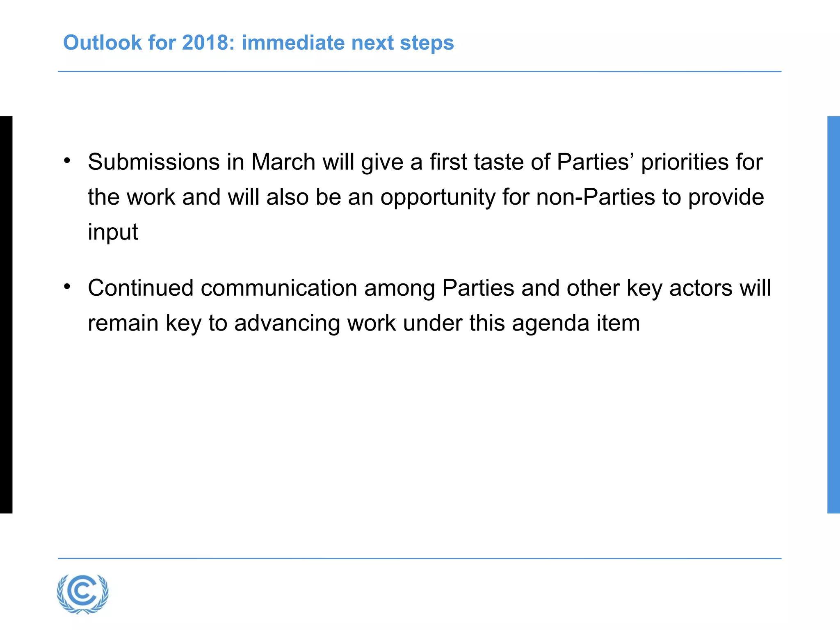The image size is (840, 630).
Task: Click the phrase 'remain key to advancing'
Action: coord(214,324)
